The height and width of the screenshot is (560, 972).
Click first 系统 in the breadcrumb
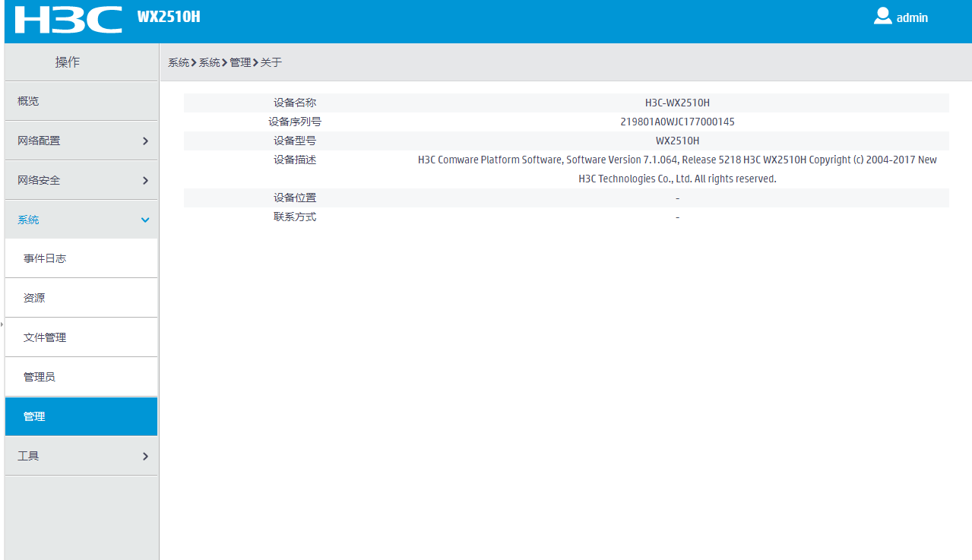(179, 62)
